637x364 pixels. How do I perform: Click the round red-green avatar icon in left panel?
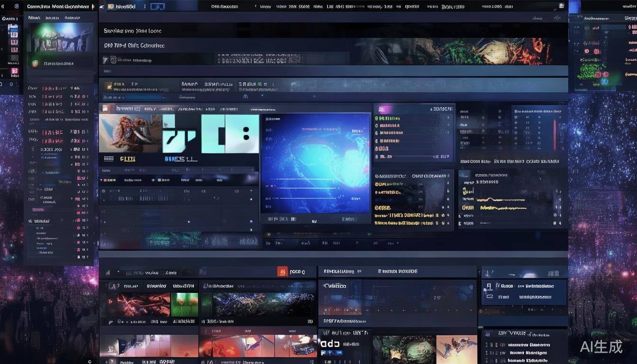pyautogui.click(x=35, y=63)
